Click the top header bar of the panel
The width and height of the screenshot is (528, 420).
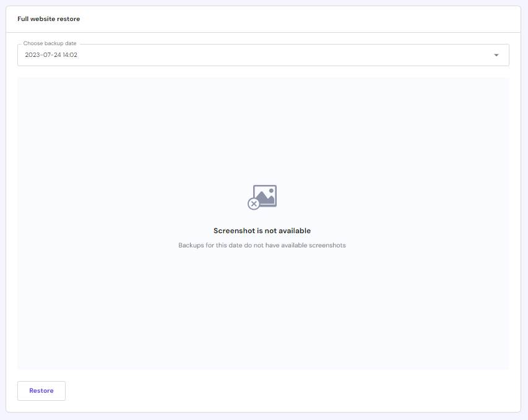pos(264,19)
